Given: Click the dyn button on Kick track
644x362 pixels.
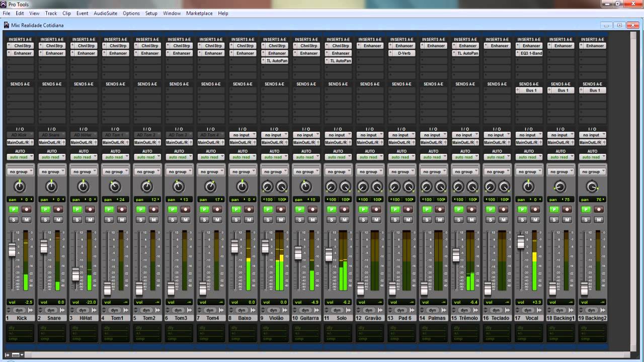Looking at the screenshot, I should tap(20, 310).
